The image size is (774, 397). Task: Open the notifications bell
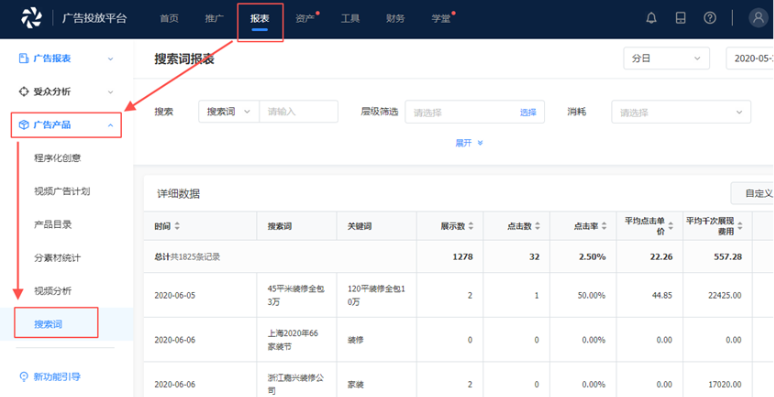click(x=652, y=18)
